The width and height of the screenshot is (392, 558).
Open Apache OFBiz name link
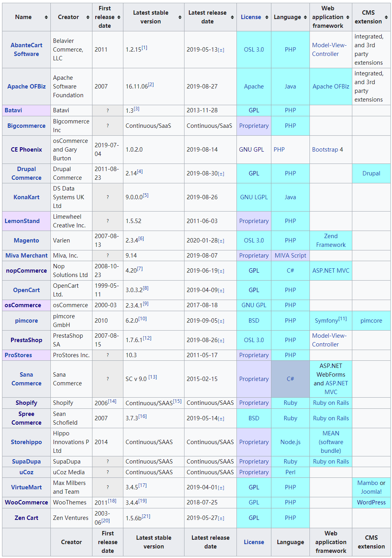(x=27, y=87)
